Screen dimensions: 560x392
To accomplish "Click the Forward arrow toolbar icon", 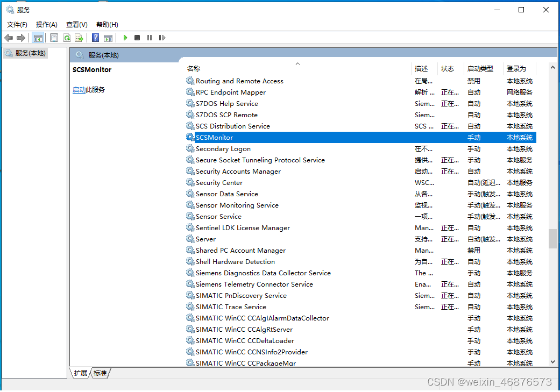I will pos(21,38).
